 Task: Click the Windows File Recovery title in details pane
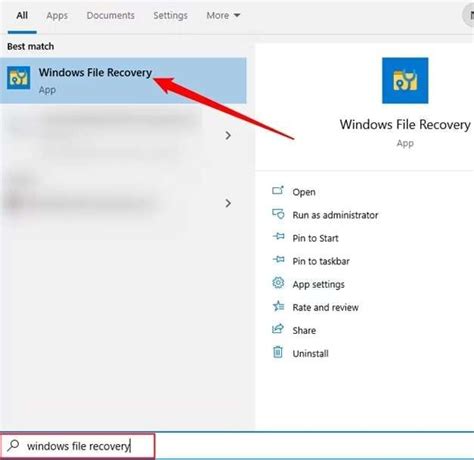click(405, 125)
